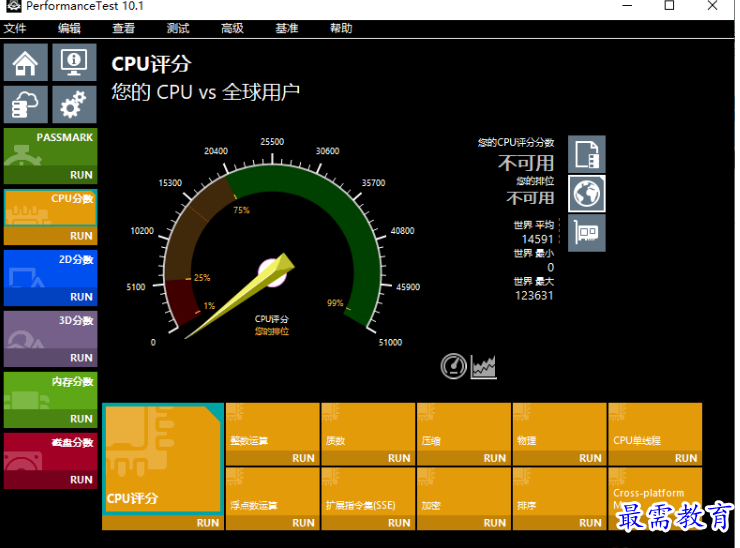Click the world average value 14591
Image resolution: width=740 pixels, height=548 pixels.
(537, 239)
